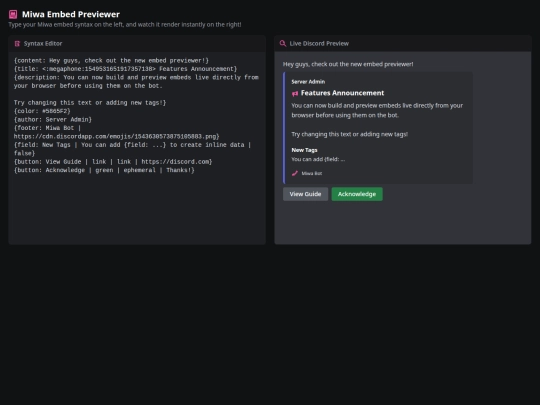540x405 pixels.
Task: Click the cdn.discordapp.com URL in editor
Action: point(116,136)
